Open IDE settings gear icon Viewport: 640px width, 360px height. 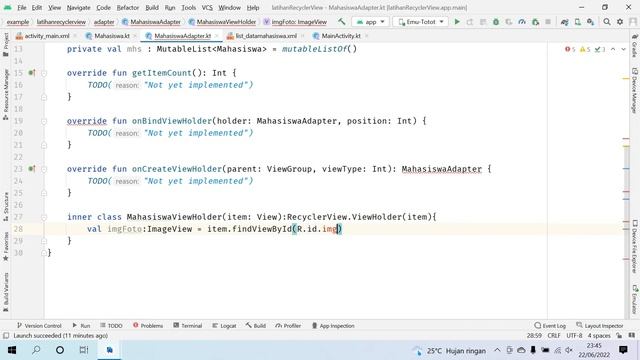pos(620,22)
